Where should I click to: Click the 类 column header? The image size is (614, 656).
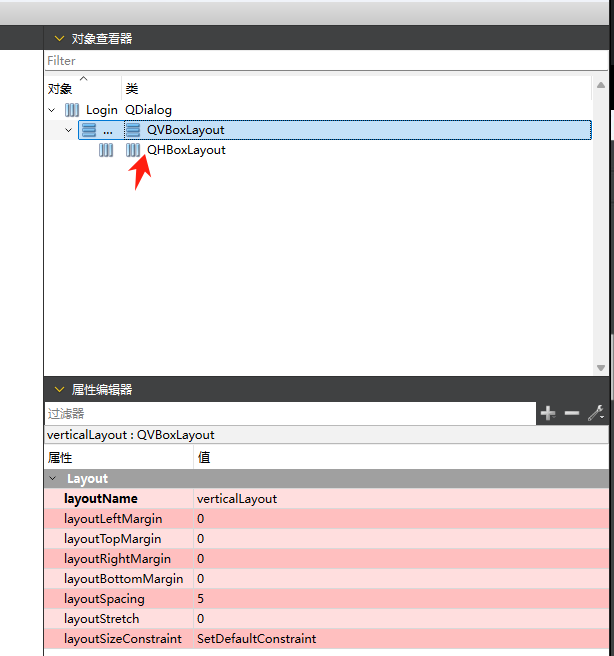click(132, 89)
